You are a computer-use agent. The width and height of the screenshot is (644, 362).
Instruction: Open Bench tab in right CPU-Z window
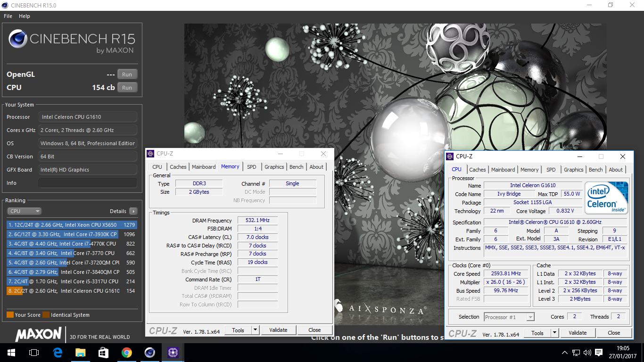pyautogui.click(x=596, y=170)
